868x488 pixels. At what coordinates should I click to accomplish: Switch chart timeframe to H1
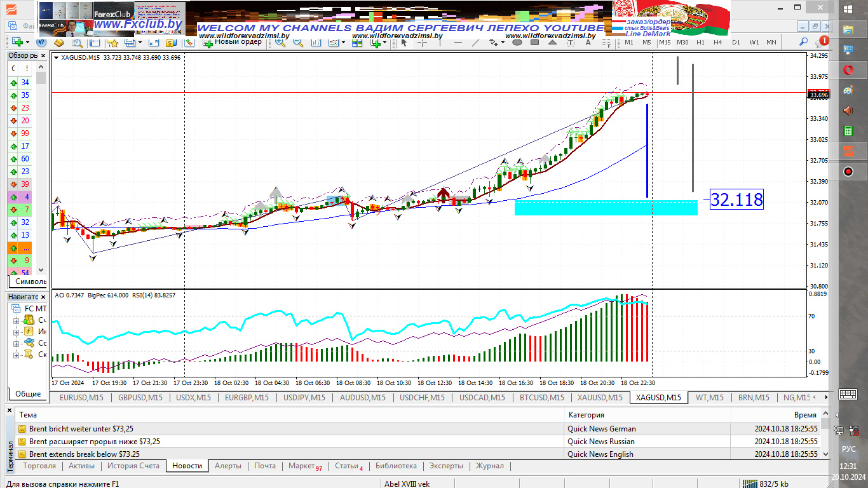[700, 43]
